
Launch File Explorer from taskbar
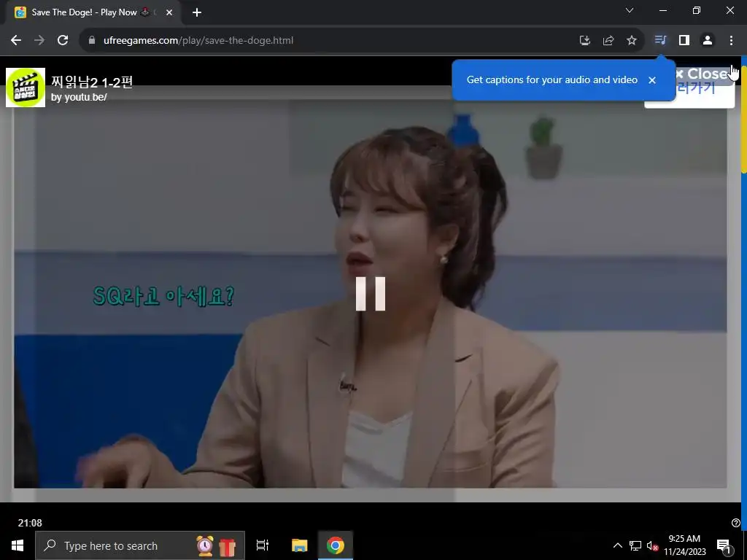[300, 545]
